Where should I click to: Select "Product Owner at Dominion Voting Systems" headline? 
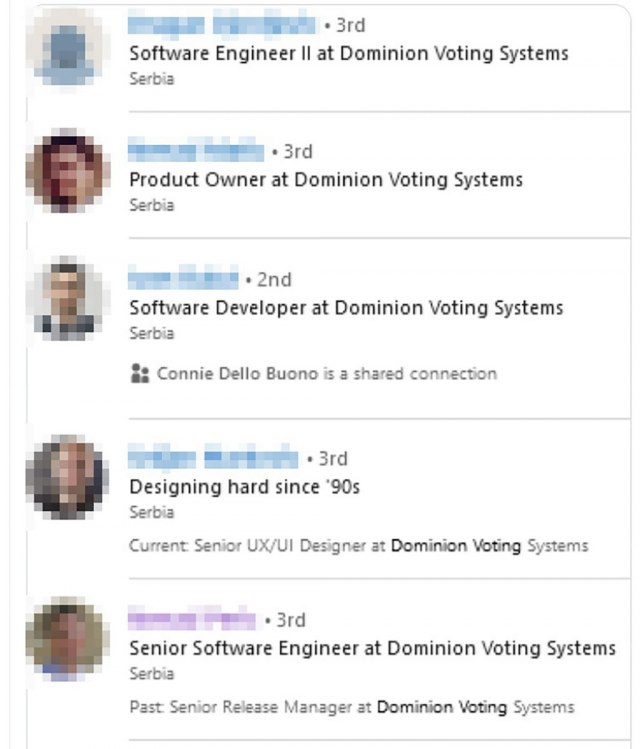[326, 180]
